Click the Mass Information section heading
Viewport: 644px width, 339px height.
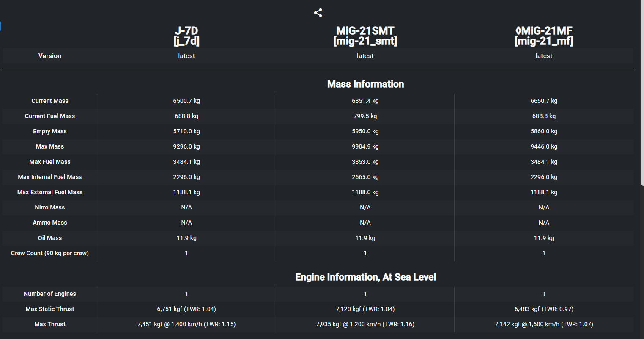pyautogui.click(x=365, y=84)
